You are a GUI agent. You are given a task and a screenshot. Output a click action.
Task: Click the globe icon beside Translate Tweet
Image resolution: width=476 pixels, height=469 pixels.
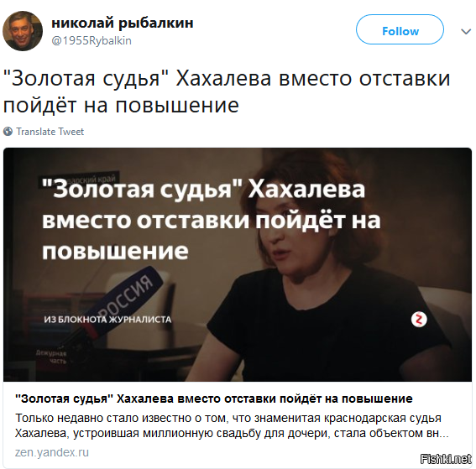click(x=8, y=132)
